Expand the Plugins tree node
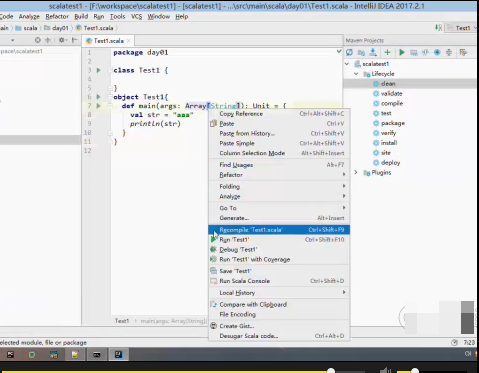 (x=356, y=172)
